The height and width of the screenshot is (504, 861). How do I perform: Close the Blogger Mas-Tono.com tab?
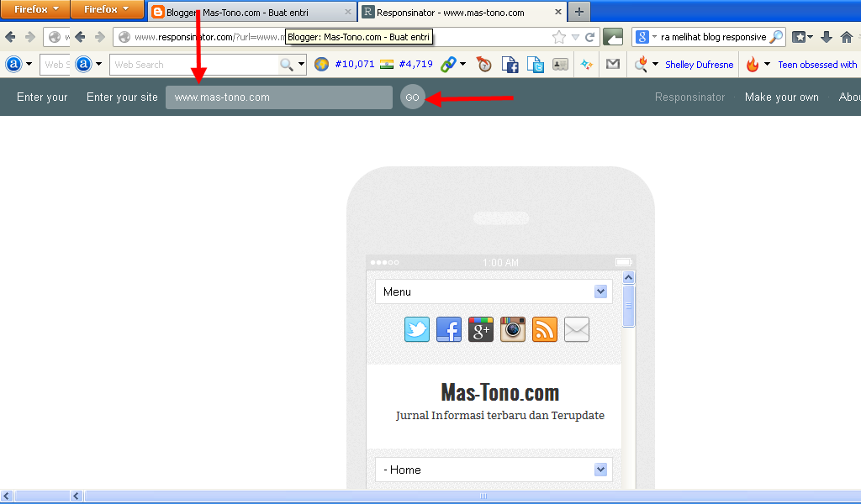click(347, 12)
